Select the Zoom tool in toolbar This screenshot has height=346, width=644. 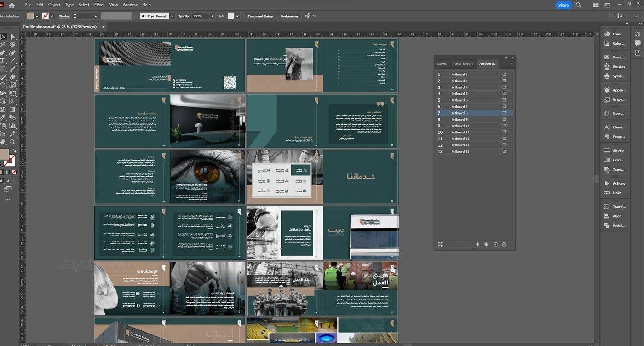(12, 142)
